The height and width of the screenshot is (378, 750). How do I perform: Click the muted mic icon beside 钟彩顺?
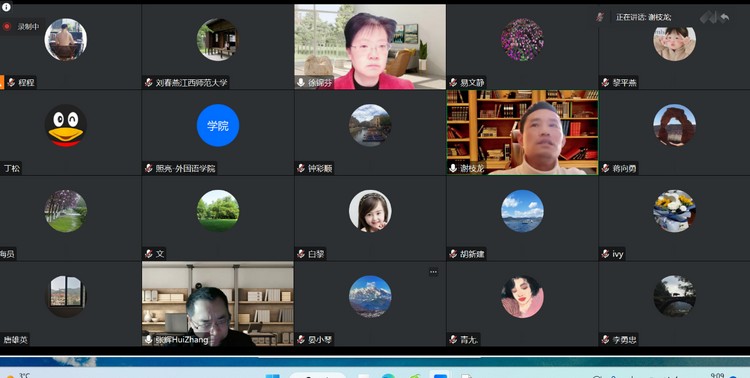[301, 168]
